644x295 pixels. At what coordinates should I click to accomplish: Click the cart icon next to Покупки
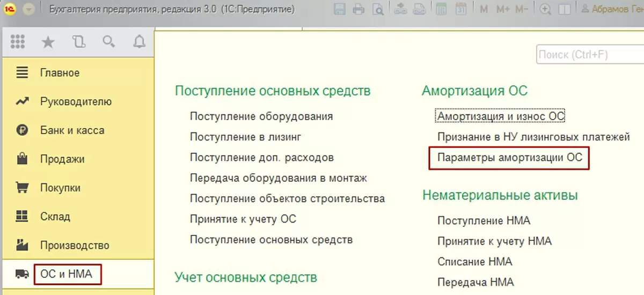[x=22, y=188]
